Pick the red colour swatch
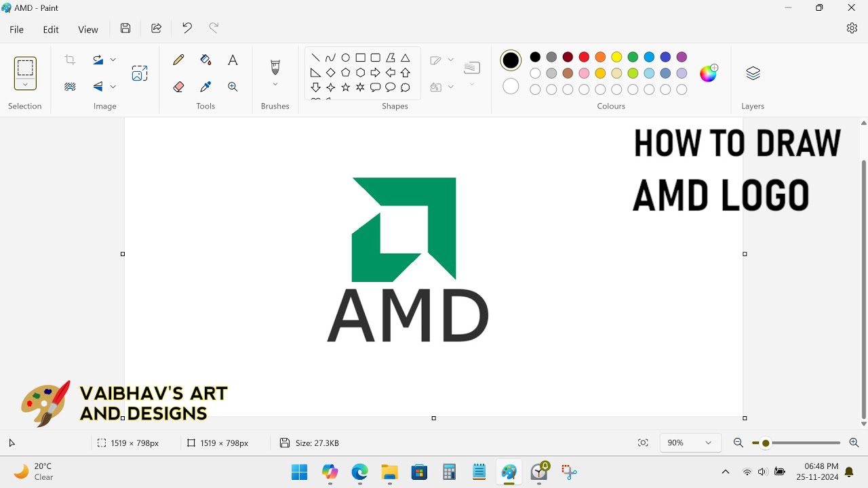The width and height of the screenshot is (868, 488). [x=584, y=57]
